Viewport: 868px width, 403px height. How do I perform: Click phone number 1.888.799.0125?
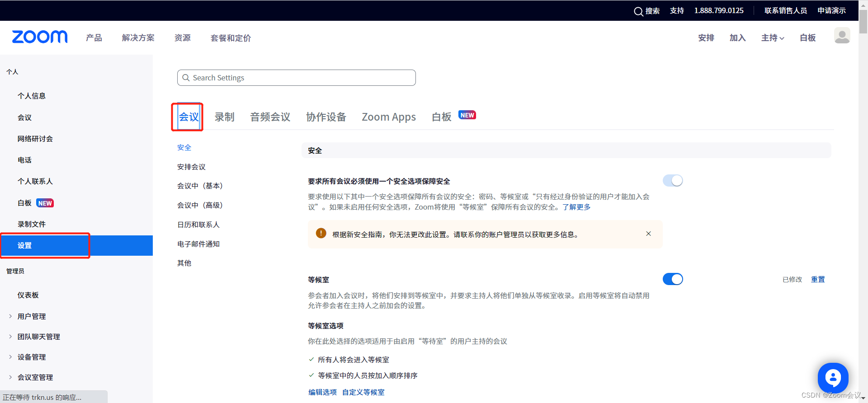(719, 11)
